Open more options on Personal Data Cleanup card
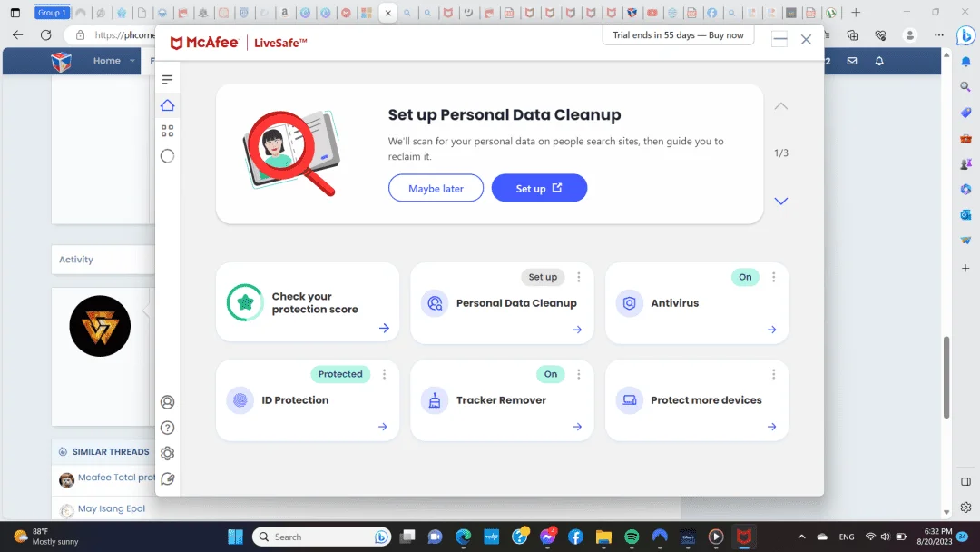This screenshot has width=980, height=552. (x=578, y=277)
